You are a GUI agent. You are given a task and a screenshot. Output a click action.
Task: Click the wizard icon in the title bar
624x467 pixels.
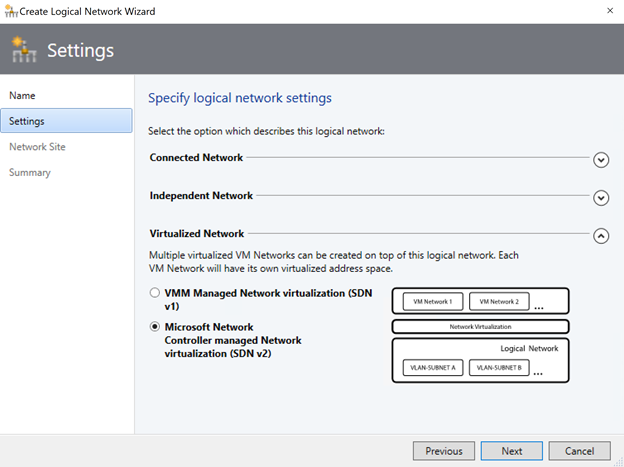pos(11,11)
